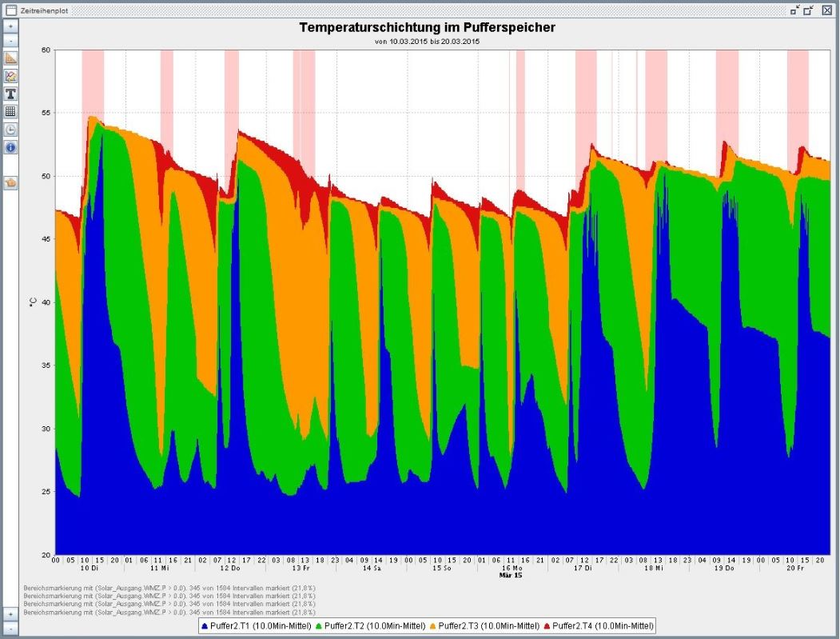Click the 14 Sa date axis label
Screen dimensions: 840x639
coord(372,568)
